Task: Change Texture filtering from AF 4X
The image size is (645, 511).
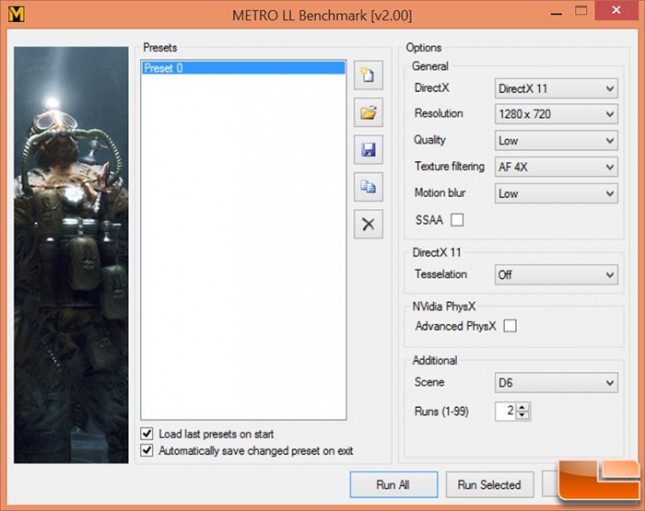Action: point(556,167)
